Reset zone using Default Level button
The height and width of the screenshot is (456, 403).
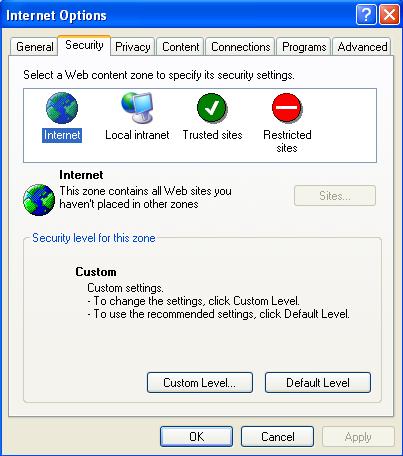pos(318,382)
